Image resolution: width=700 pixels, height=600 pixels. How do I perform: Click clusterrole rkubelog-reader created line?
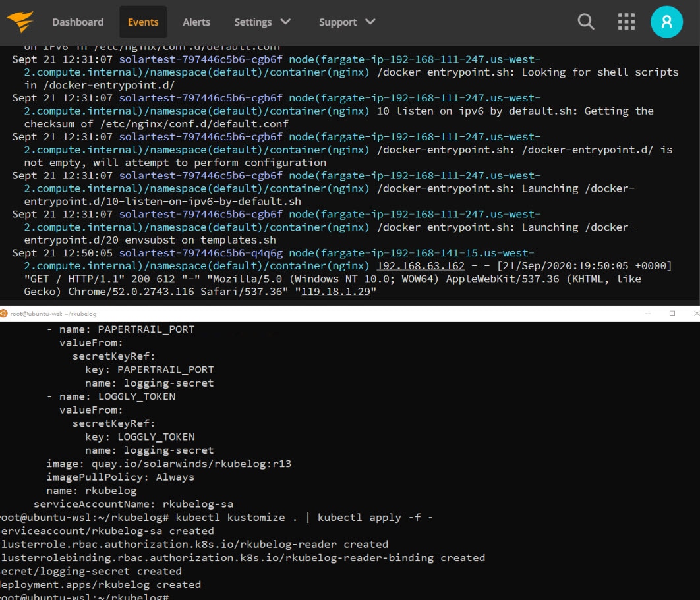coord(194,544)
